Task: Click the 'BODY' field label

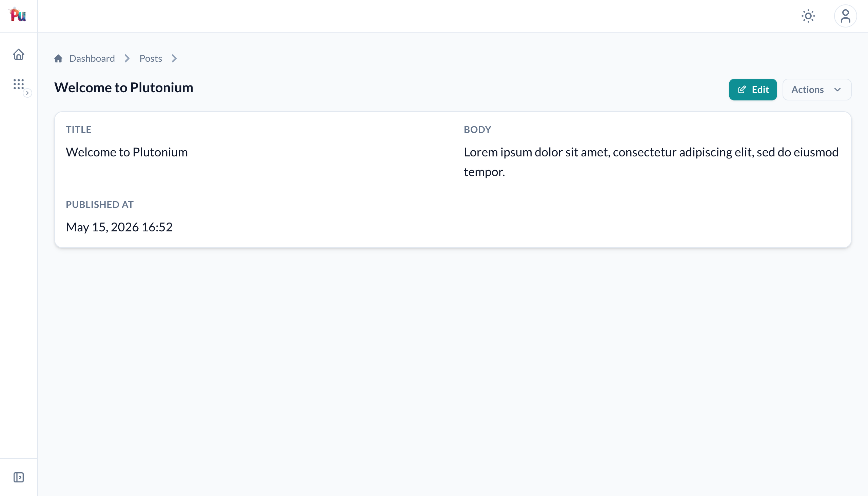Action: (x=477, y=130)
